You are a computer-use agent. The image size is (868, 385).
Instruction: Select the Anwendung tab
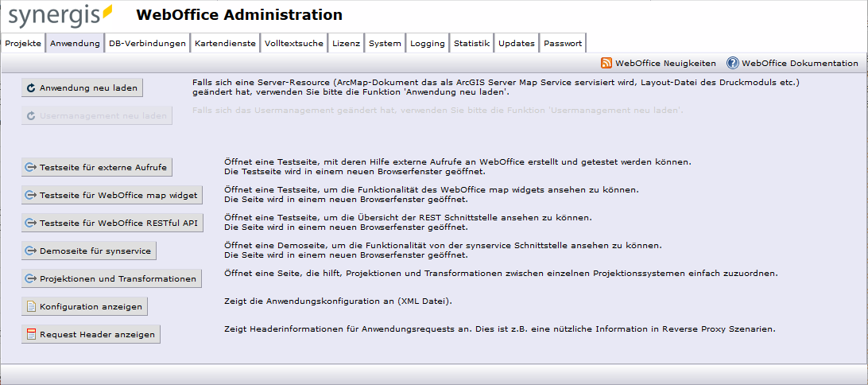[75, 43]
